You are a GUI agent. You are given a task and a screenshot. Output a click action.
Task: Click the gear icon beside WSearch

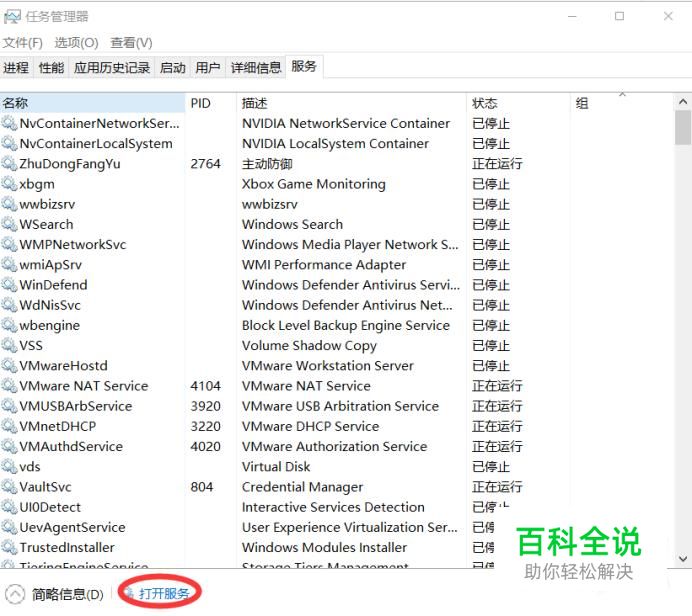pos(9,224)
